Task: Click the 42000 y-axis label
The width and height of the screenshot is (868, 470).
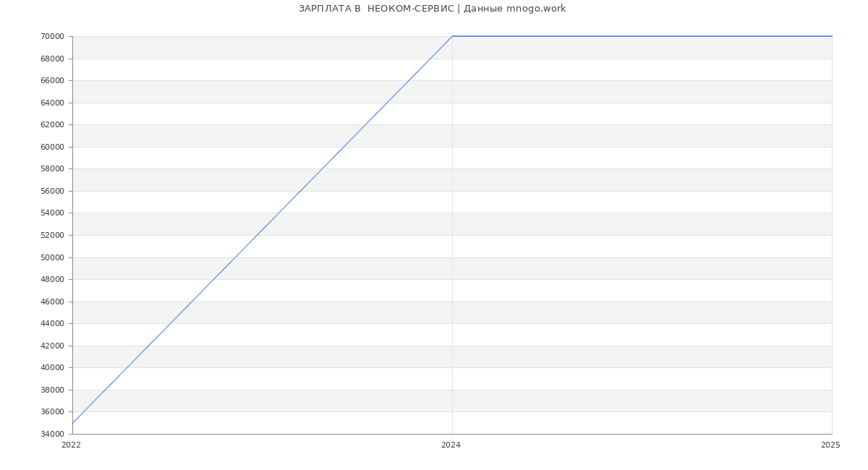Action: 53,346
